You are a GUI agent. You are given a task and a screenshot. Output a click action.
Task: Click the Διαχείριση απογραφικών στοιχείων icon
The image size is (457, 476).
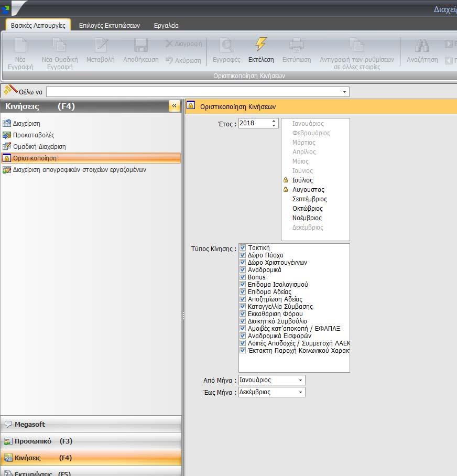[x=7, y=169]
